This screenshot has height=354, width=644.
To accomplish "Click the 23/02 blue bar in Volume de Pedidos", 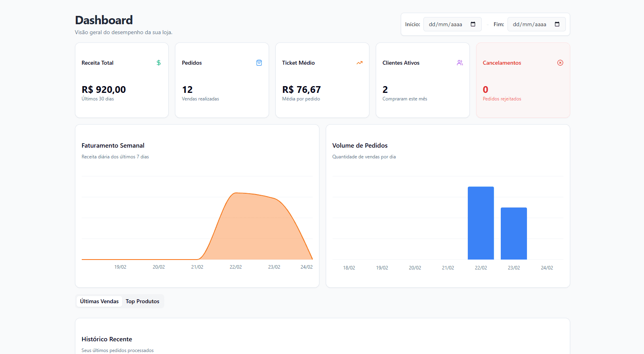I will coord(513,233).
